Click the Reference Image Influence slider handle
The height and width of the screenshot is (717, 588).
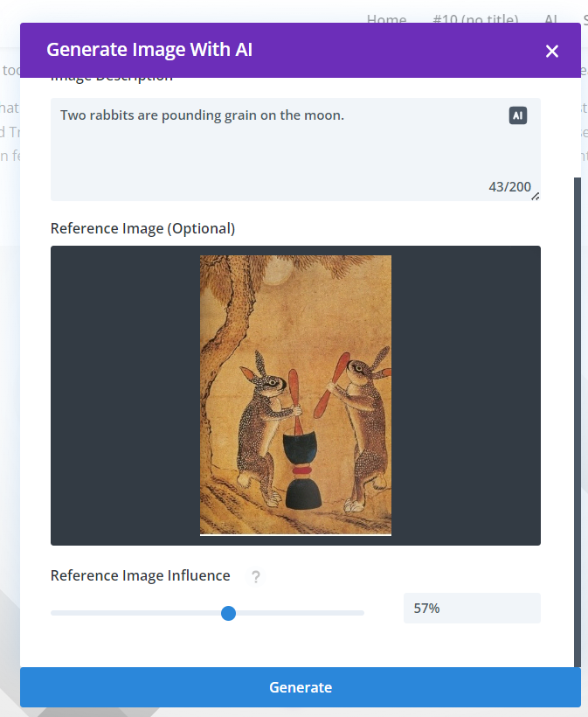tap(228, 613)
